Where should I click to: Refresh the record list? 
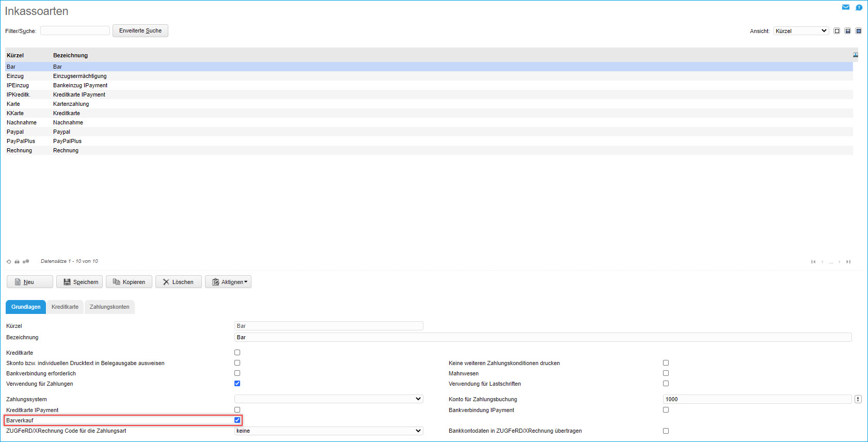pos(9,262)
